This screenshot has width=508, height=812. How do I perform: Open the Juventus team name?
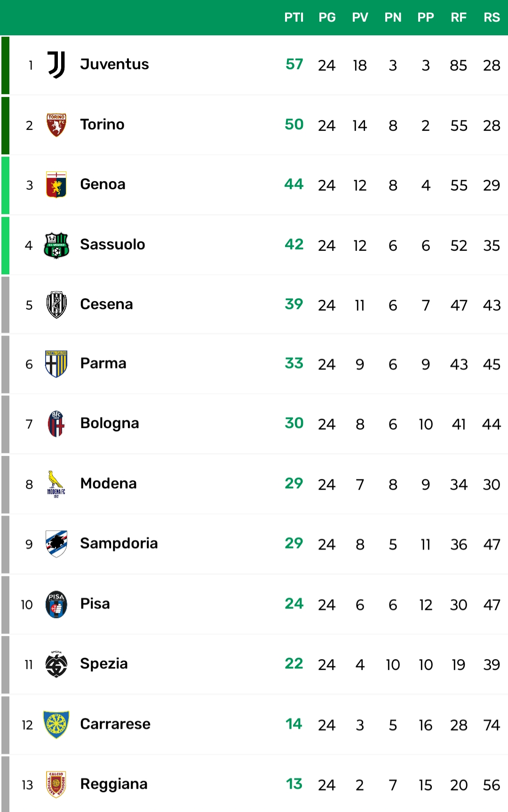(114, 64)
